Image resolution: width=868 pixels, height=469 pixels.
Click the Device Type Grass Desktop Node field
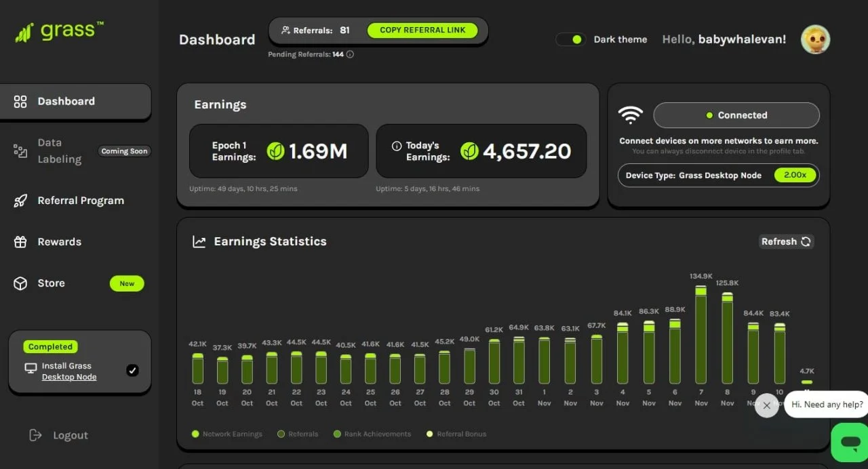click(719, 175)
